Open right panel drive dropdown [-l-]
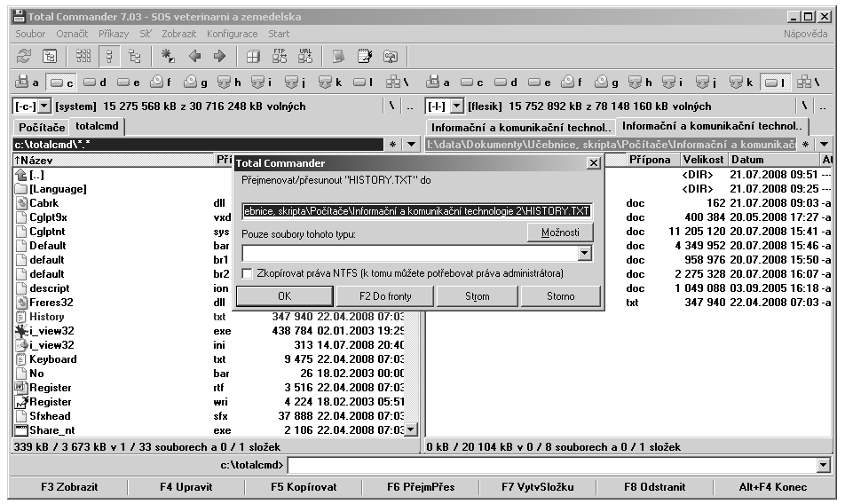This screenshot has width=845, height=504. [x=457, y=106]
